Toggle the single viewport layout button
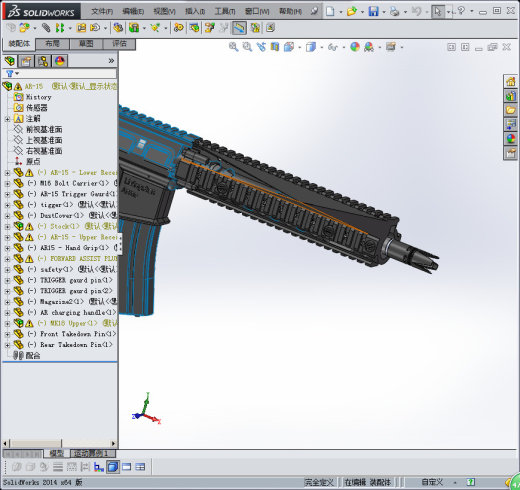This screenshot has width=520, height=490. pyautogui.click(x=127, y=467)
